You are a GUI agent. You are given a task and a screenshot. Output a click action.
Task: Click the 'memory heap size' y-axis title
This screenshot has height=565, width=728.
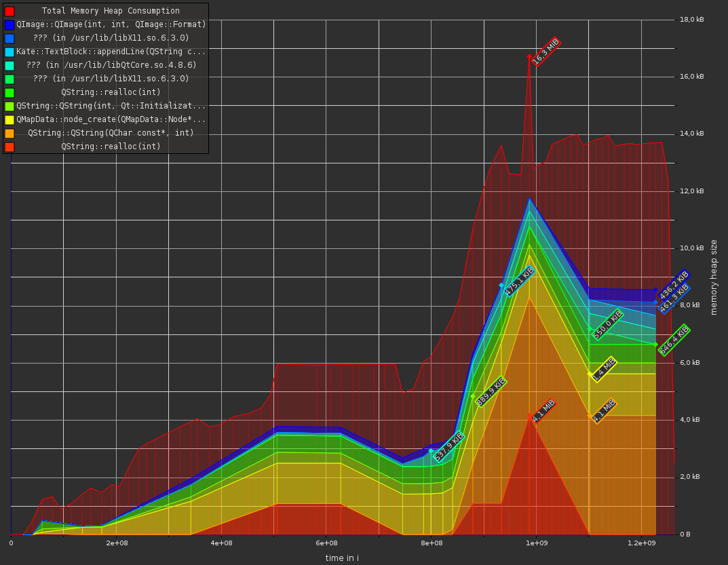(714, 277)
